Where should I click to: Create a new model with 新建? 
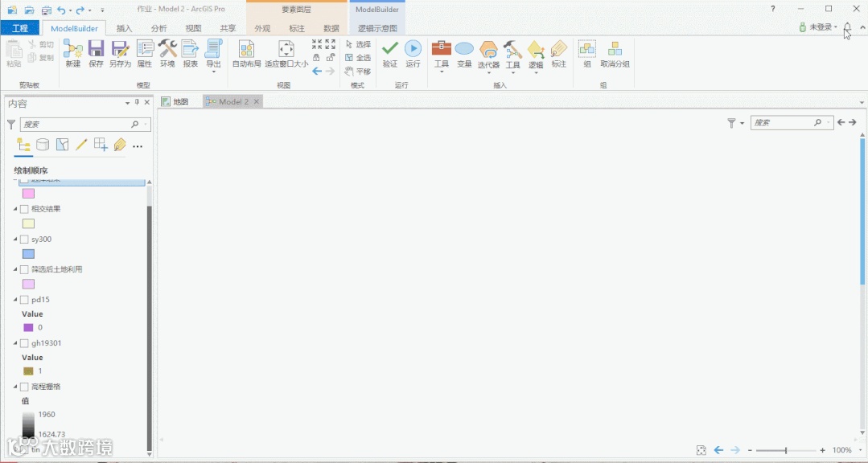point(73,54)
